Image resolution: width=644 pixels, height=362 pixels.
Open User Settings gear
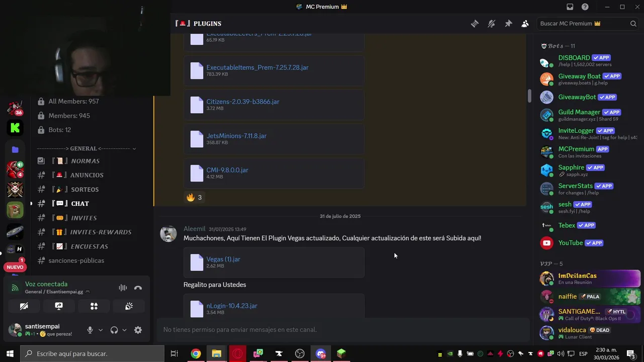click(138, 330)
